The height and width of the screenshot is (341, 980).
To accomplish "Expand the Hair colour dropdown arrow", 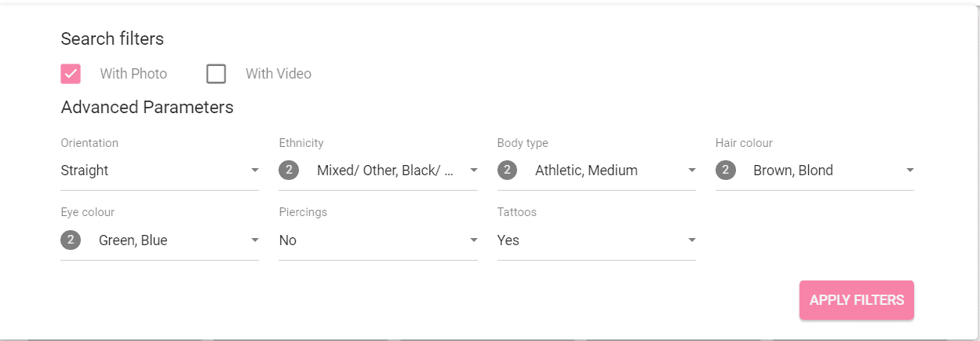I will click(x=909, y=170).
